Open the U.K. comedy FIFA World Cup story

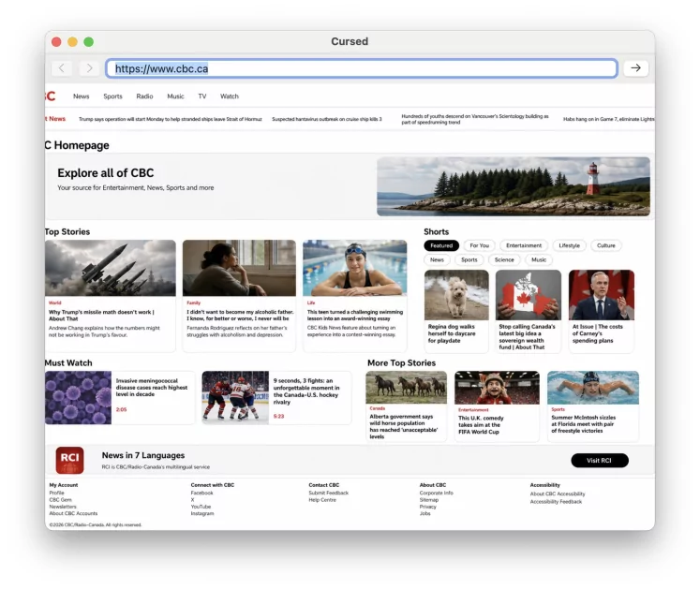coord(481,424)
